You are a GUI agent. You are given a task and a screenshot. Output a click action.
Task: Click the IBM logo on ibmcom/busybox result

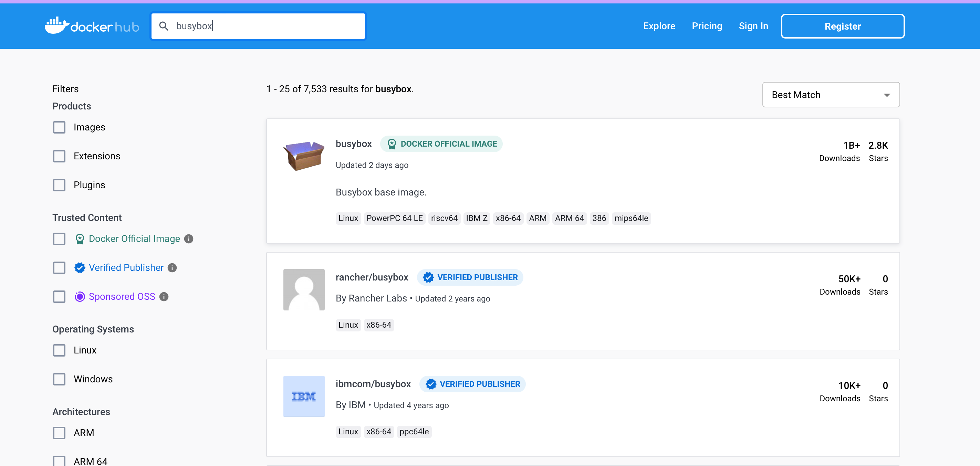[x=304, y=396]
